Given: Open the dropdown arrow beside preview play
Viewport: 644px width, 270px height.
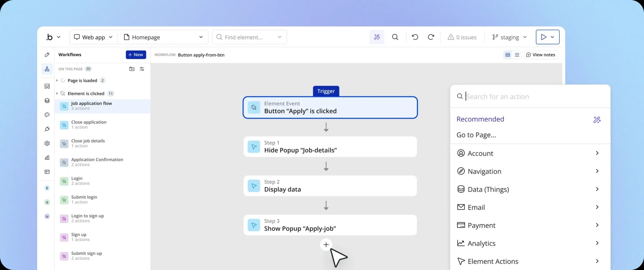Looking at the screenshot, I should pos(552,37).
